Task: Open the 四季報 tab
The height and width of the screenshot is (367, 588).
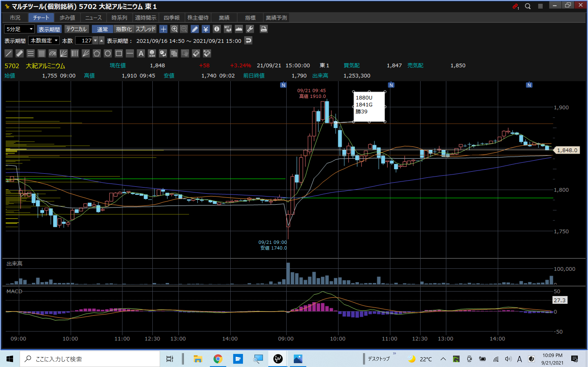Action: click(x=171, y=18)
